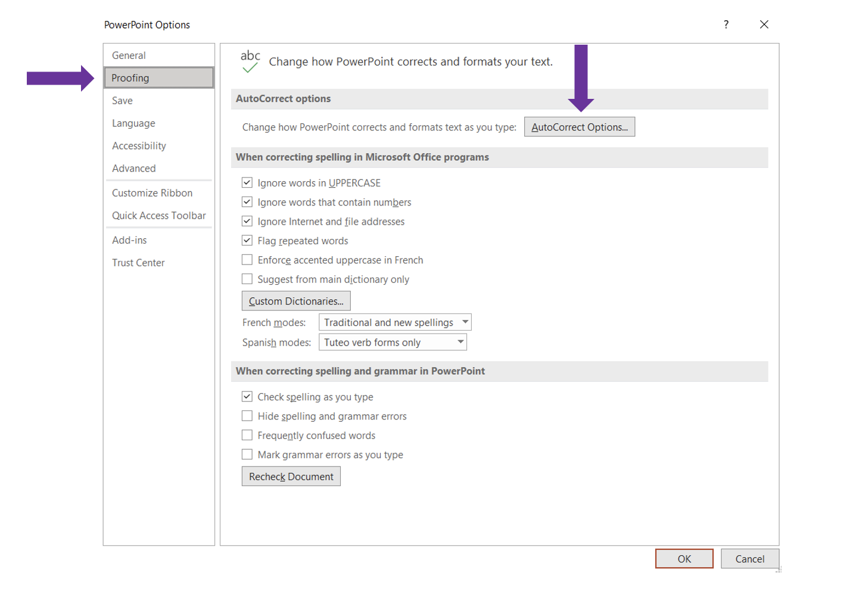
Task: Click the abc proofing checkmark icon
Action: (250, 61)
